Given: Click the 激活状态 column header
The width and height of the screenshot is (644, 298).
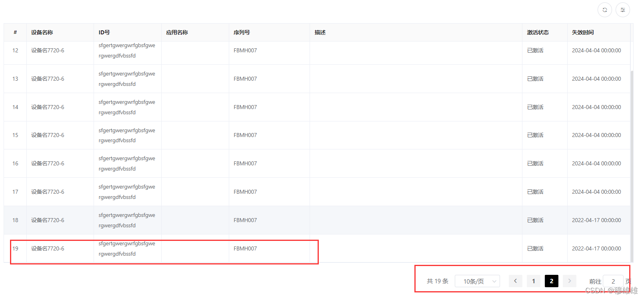Looking at the screenshot, I should (538, 32).
